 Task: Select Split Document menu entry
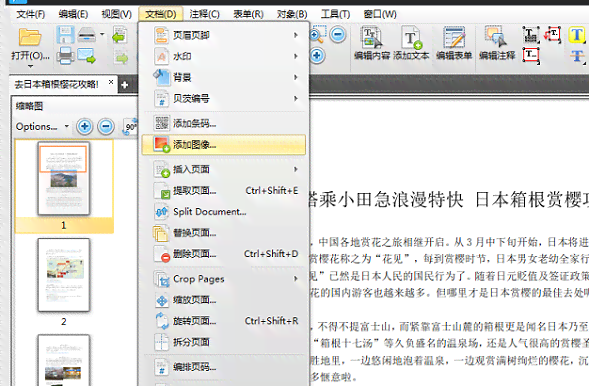pos(224,212)
